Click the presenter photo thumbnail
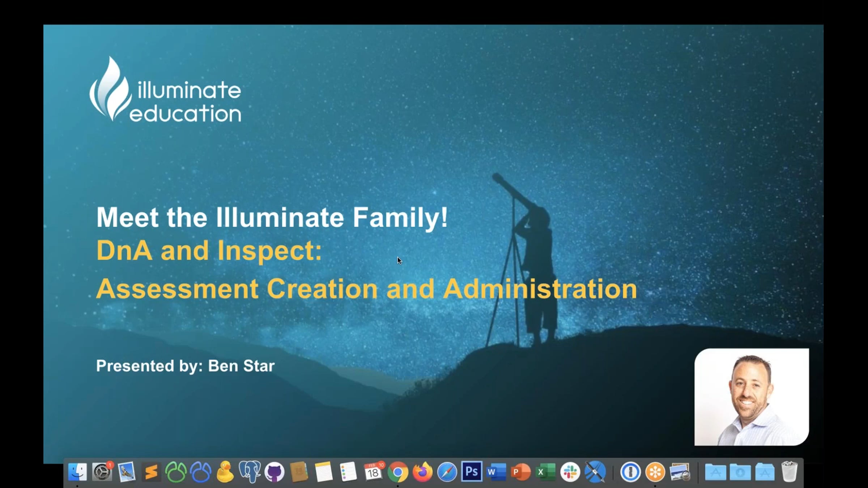This screenshot has width=868, height=488. click(752, 397)
